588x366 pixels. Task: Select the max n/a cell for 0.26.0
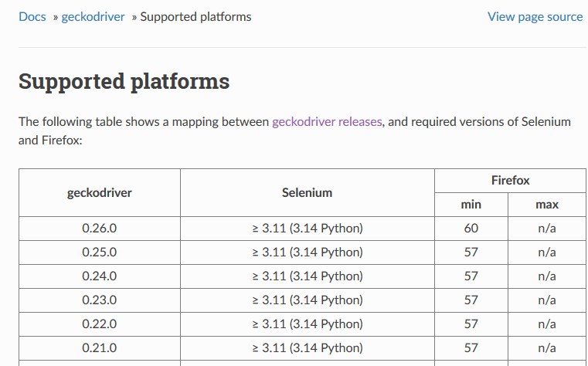pyautogui.click(x=546, y=229)
